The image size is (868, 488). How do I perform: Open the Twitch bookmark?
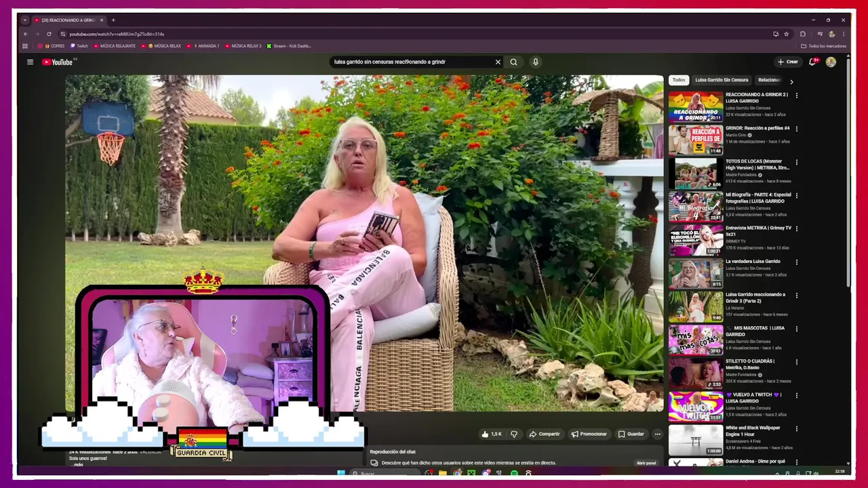pyautogui.click(x=79, y=46)
